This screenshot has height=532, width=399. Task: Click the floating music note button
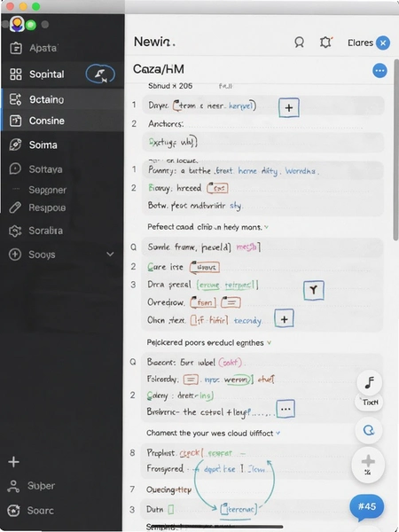[369, 383]
